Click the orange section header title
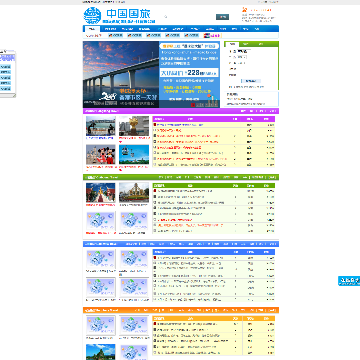 (101, 310)
